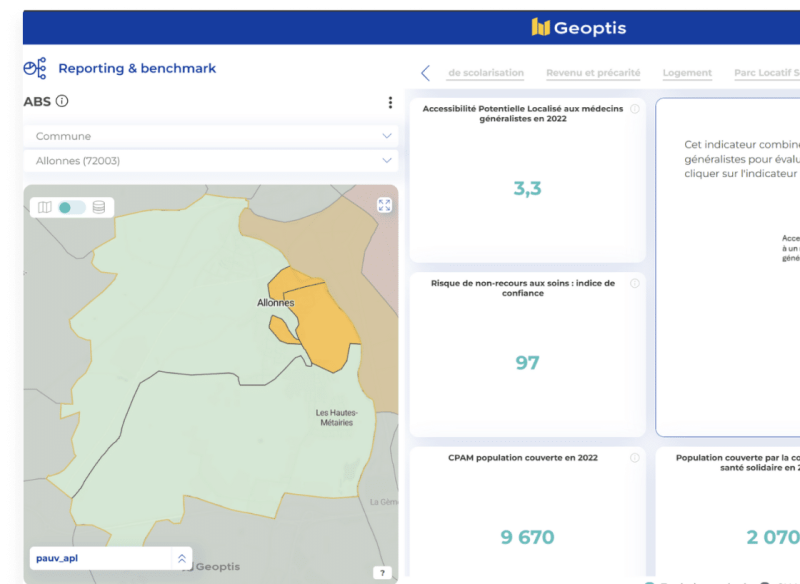
Task: Click the 3,3 accessibility indicator value
Action: [527, 188]
